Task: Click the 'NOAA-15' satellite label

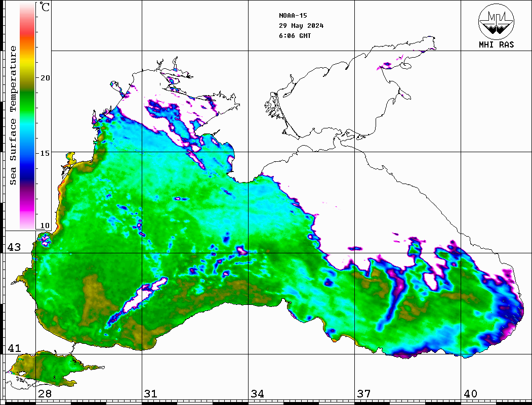Action: pos(293,16)
